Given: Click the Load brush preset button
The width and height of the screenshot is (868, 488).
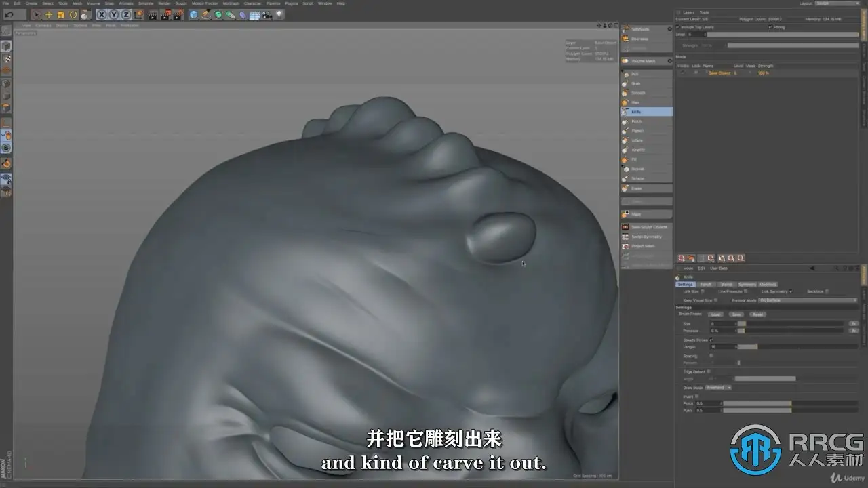Looking at the screenshot, I should pyautogui.click(x=715, y=314).
